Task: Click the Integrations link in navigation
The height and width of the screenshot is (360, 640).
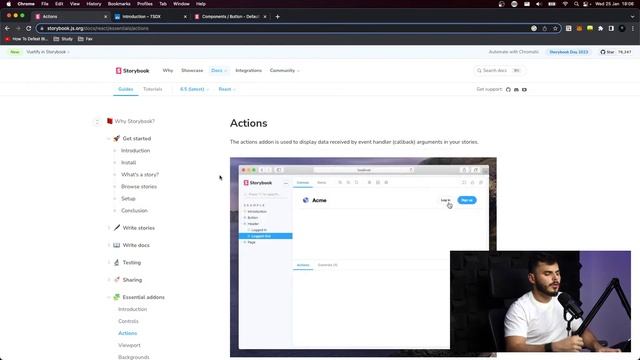Action: pyautogui.click(x=248, y=71)
